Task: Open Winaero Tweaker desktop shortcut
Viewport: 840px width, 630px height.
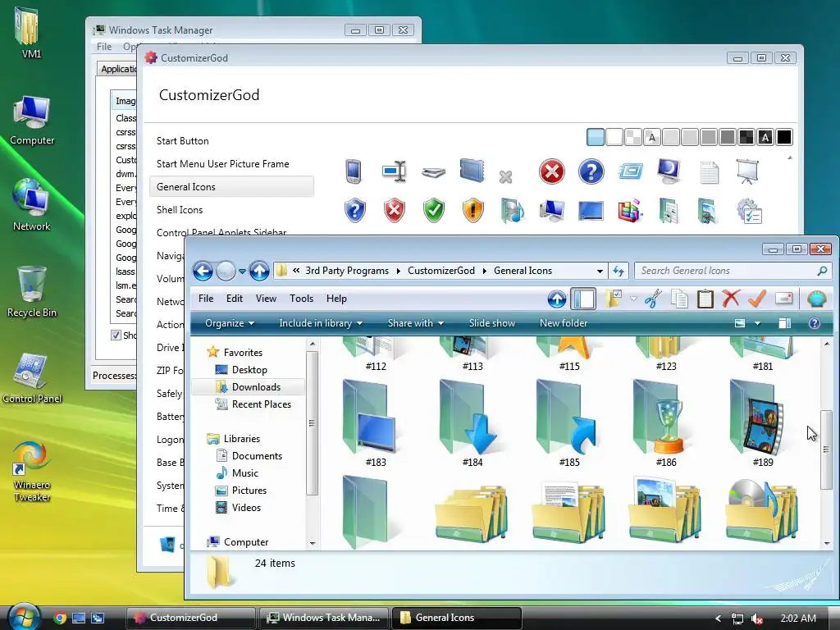Action: pyautogui.click(x=32, y=471)
